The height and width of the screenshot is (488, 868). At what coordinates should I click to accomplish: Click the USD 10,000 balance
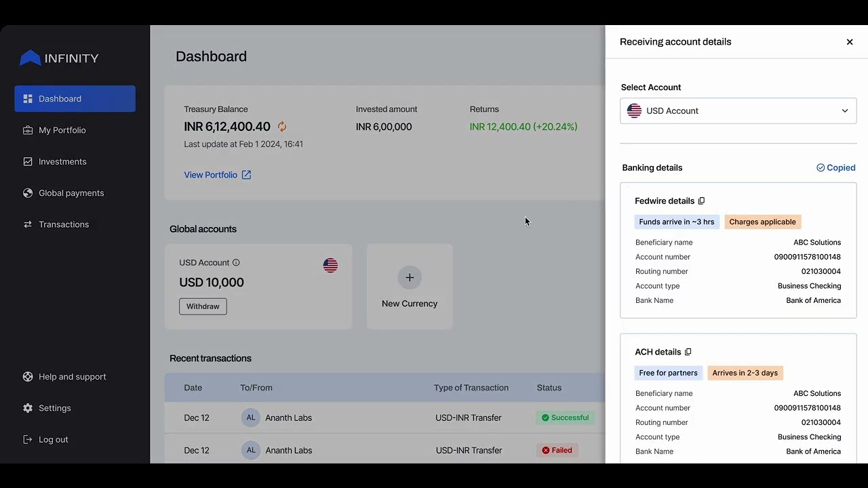[212, 283]
